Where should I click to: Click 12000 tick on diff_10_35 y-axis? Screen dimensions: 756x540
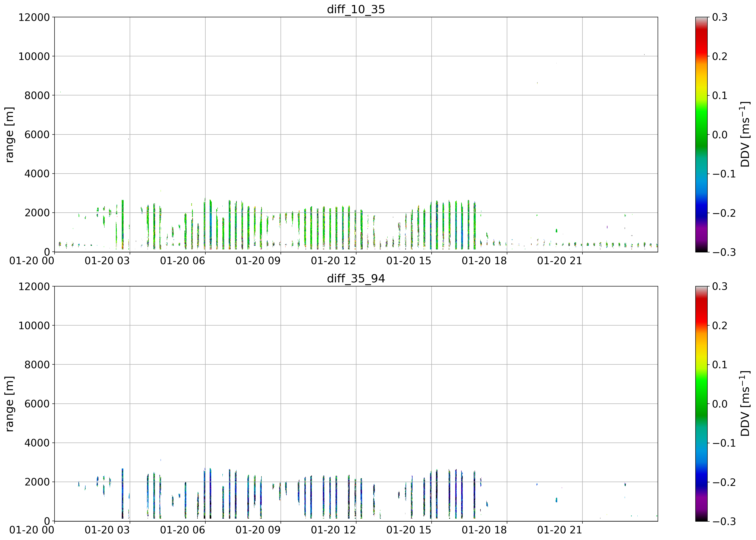[34, 17]
